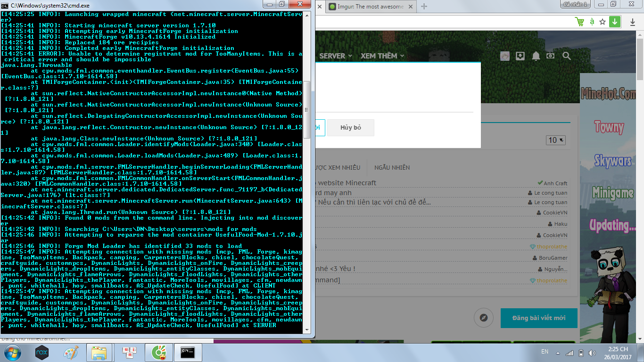644x362 pixels.
Task: Switch to cmd.exe on the taskbar
Action: pyautogui.click(x=188, y=353)
